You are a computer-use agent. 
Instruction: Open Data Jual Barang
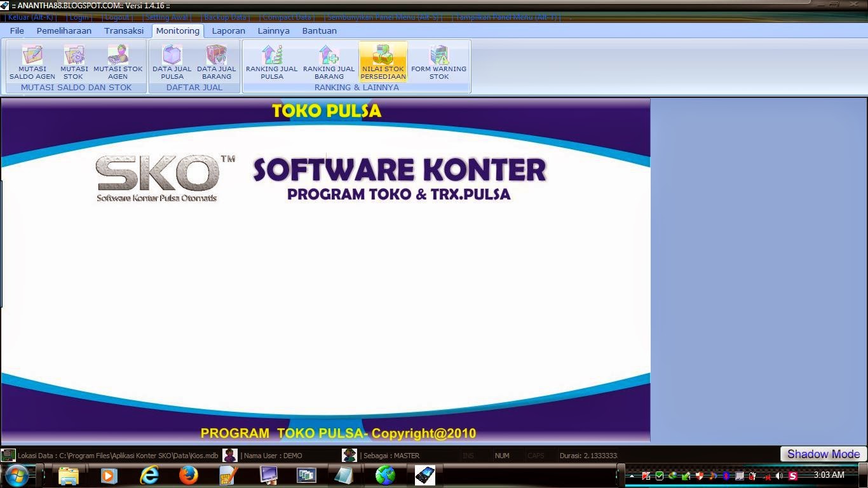point(217,62)
